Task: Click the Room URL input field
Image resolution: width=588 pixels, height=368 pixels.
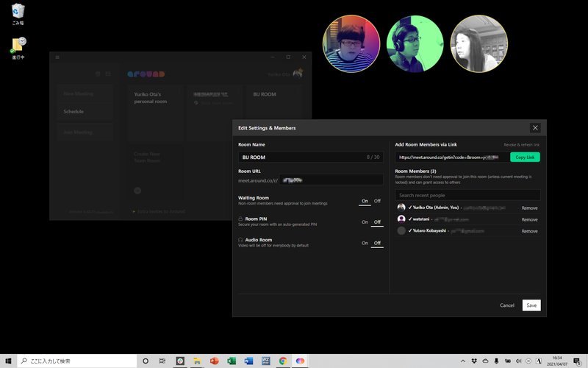Action: 331,180
